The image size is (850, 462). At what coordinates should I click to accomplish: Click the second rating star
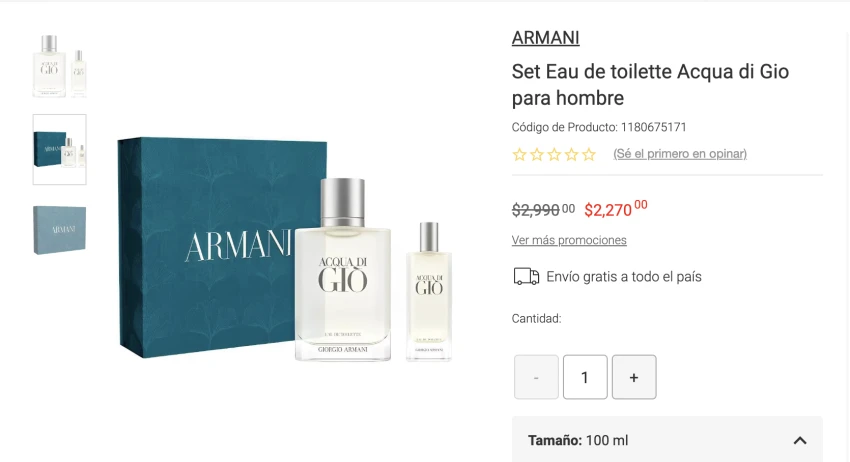point(537,155)
